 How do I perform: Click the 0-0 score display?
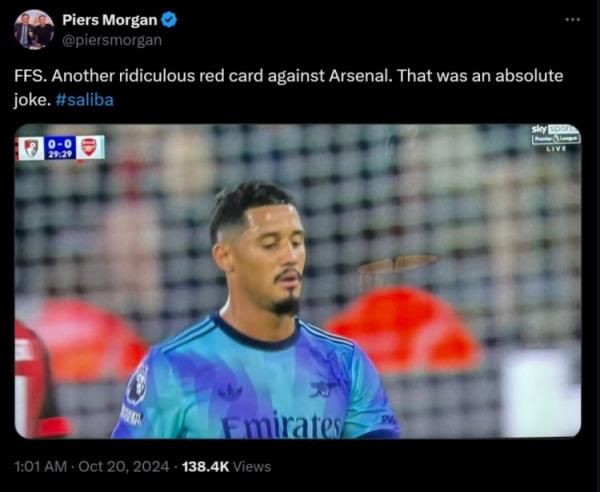point(59,143)
